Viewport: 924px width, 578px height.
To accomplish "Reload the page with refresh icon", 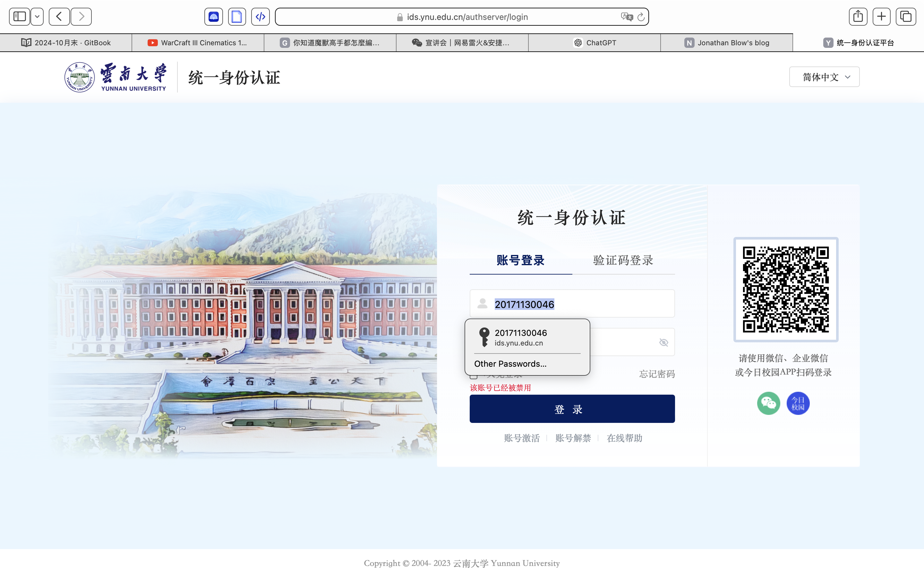I will (x=641, y=17).
